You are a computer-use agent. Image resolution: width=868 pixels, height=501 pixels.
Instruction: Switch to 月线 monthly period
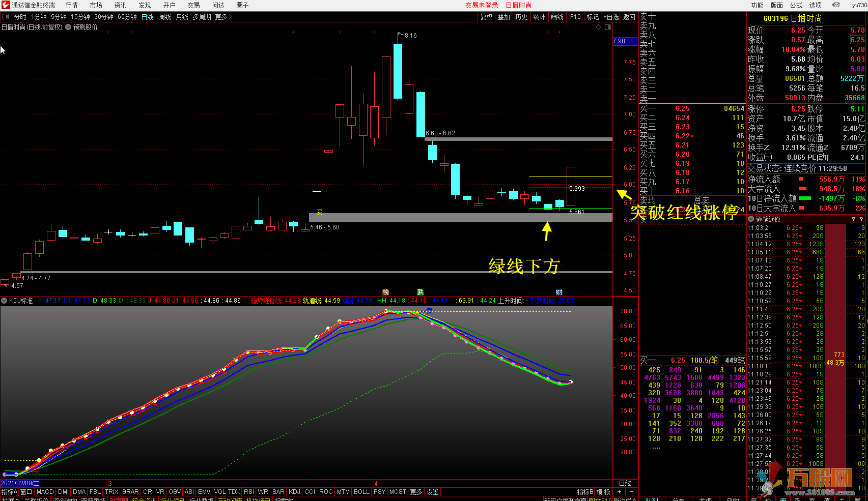coord(182,17)
